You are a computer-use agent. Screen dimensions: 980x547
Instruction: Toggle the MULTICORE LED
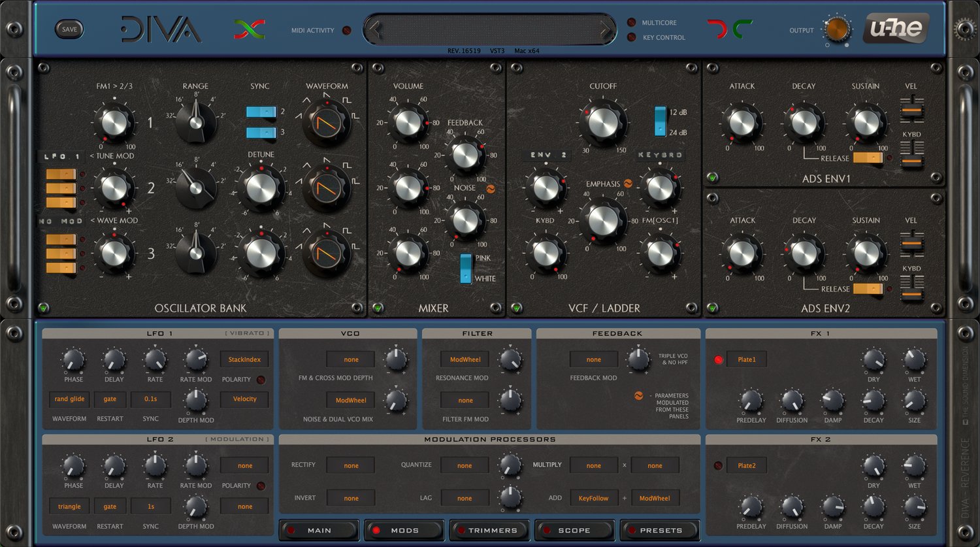(631, 22)
